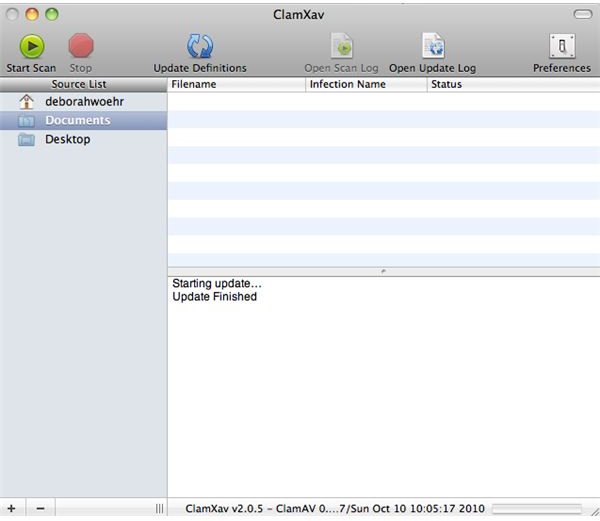Click the progress bar in status bar
This screenshot has height=521, width=600.
pyautogui.click(x=537, y=509)
